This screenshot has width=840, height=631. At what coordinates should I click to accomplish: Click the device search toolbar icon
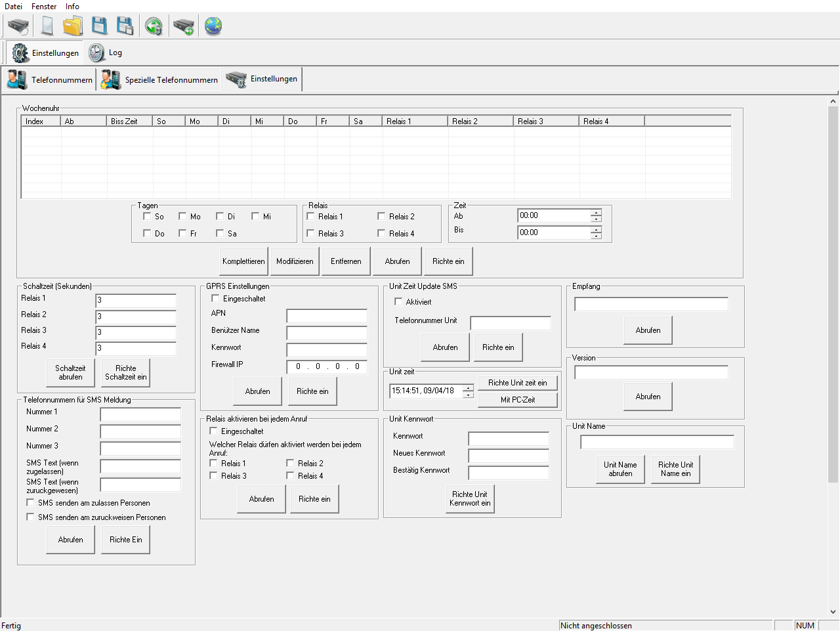pyautogui.click(x=18, y=26)
